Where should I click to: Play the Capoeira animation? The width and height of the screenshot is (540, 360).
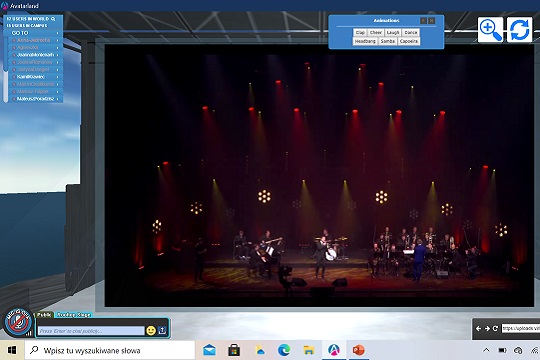click(x=408, y=41)
